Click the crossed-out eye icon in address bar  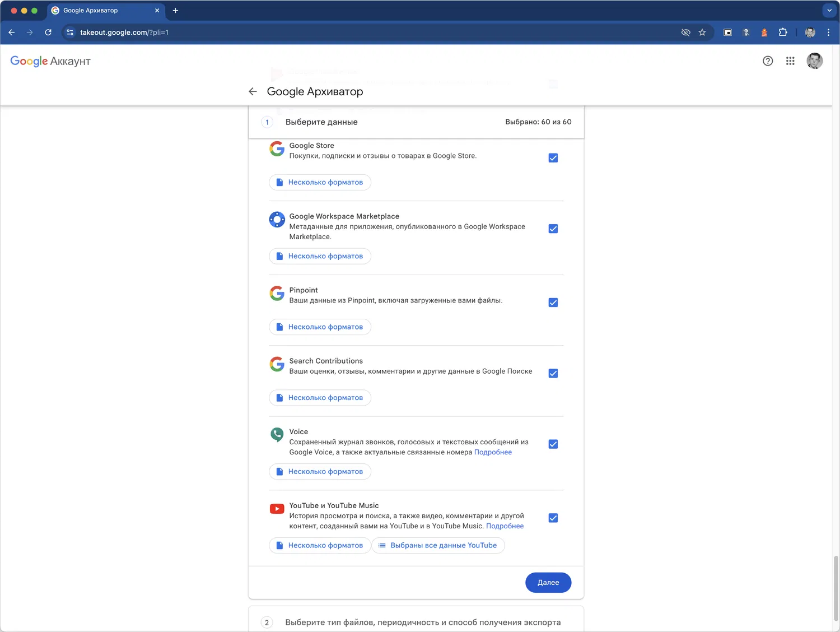point(685,32)
